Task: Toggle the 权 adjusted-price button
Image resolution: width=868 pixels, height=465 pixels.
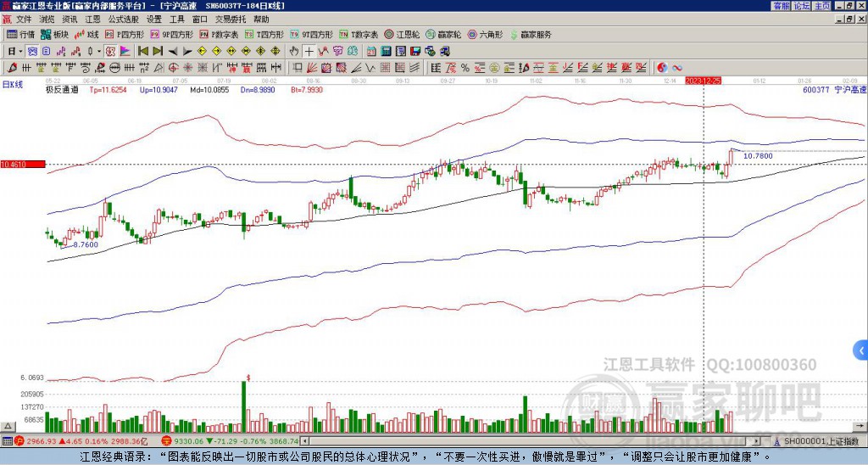Action: point(110,51)
